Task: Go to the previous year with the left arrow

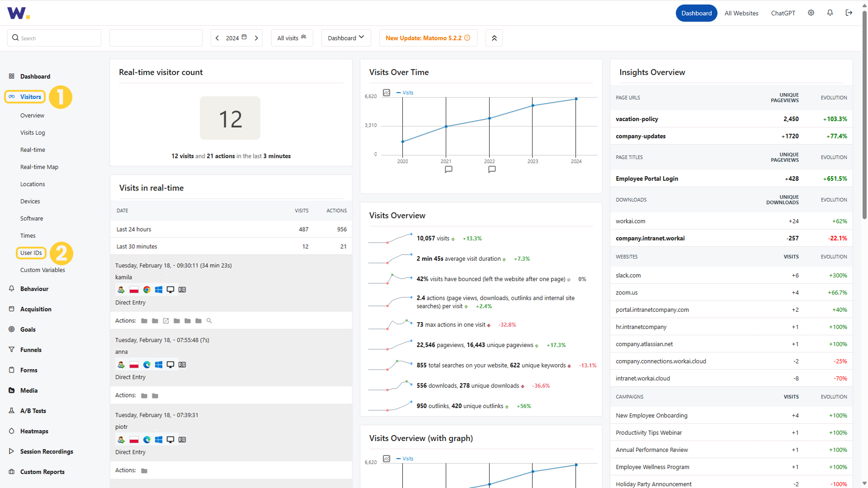Action: coord(217,38)
